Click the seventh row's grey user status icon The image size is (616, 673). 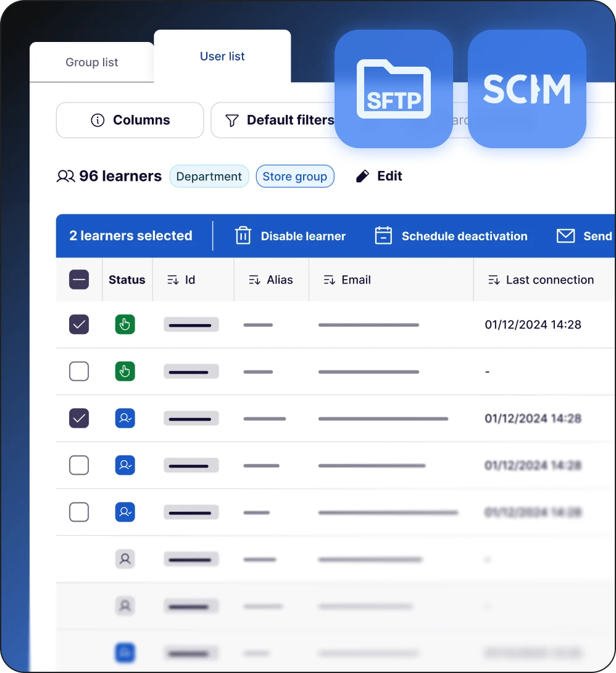point(125,606)
